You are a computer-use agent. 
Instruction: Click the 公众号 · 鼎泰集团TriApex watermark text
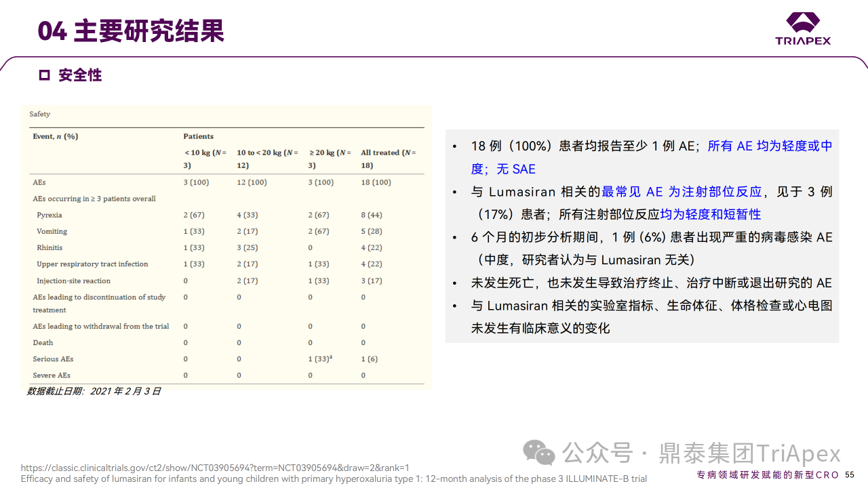coord(702,453)
